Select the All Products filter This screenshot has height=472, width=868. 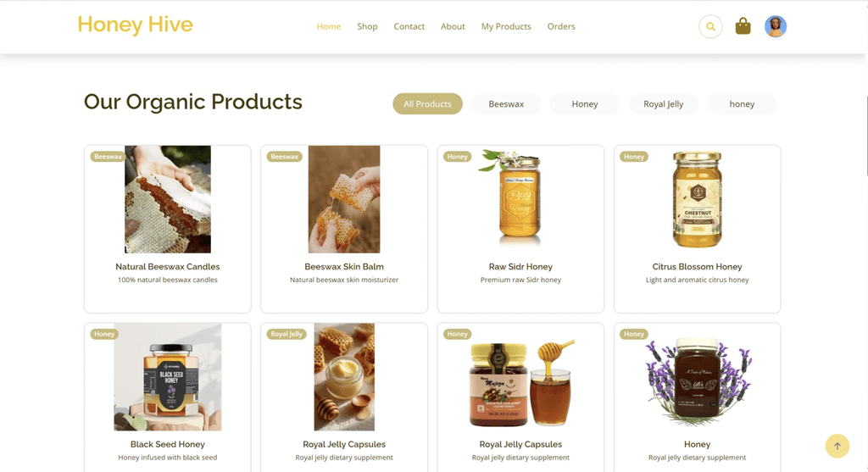(427, 104)
